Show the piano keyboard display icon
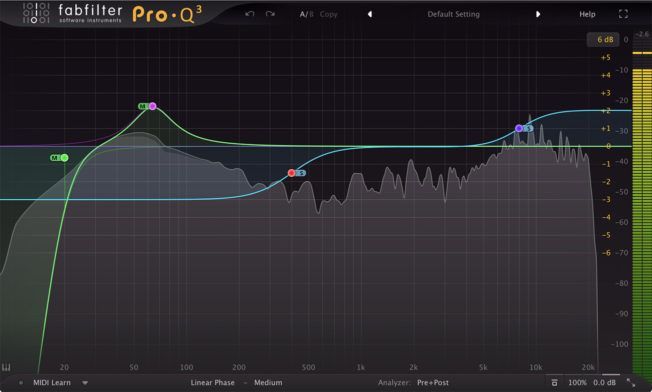This screenshot has width=652, height=392. (x=6, y=367)
